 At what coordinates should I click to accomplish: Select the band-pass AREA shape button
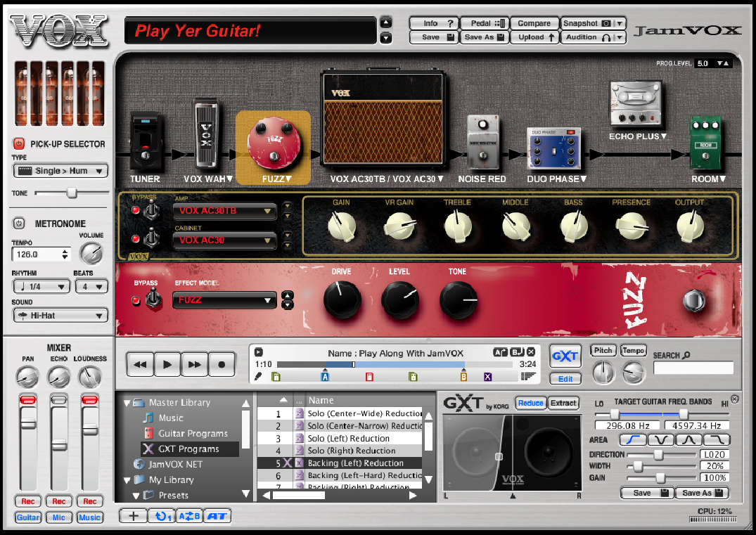pos(688,440)
